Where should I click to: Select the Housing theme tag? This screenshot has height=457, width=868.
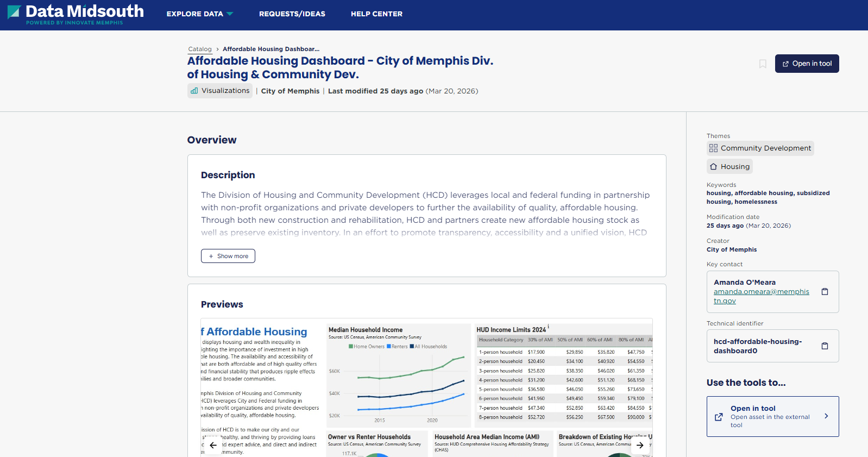pos(729,167)
